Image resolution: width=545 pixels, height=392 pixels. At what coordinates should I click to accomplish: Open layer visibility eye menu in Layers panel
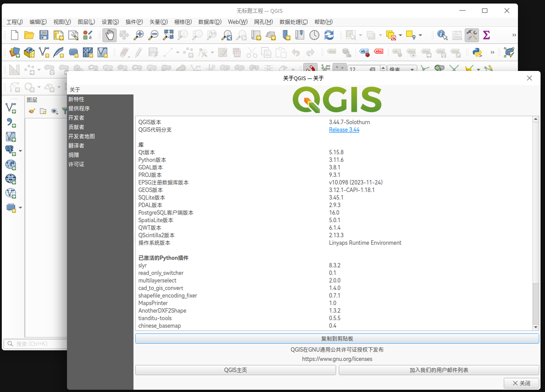pyautogui.click(x=55, y=111)
